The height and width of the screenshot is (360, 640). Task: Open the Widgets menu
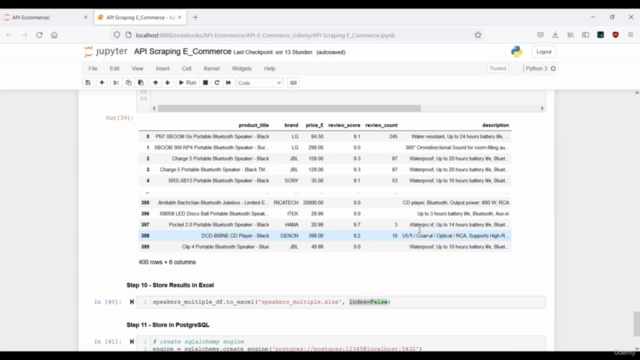[x=242, y=69]
